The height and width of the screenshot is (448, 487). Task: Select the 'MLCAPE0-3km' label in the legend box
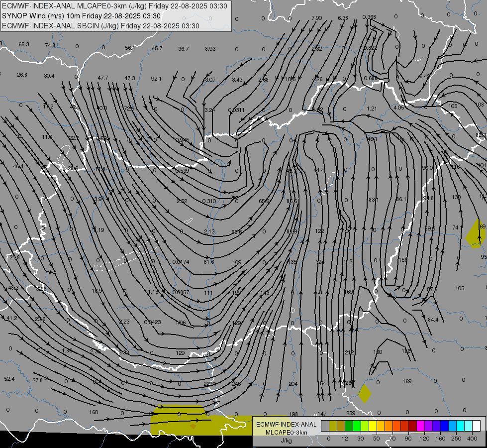point(286,433)
